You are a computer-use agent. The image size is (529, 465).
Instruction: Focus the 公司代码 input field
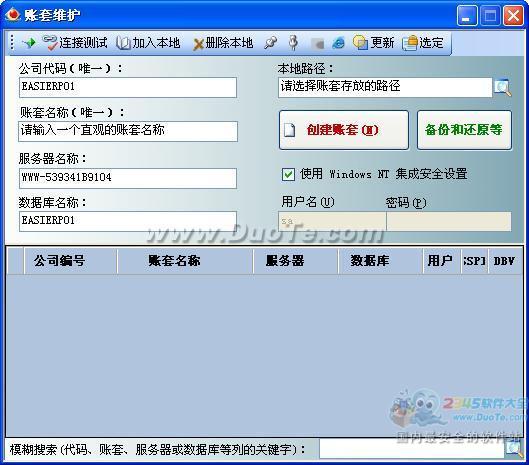point(128,87)
